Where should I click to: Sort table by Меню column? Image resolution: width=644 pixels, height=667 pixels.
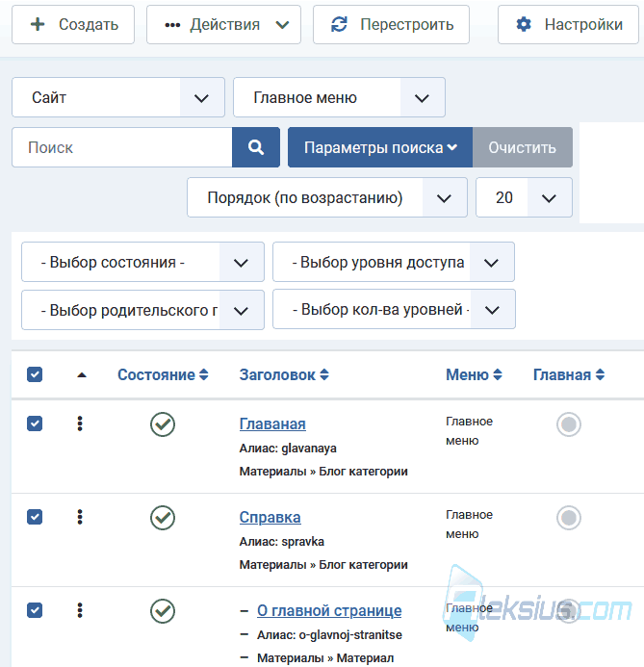pyautogui.click(x=474, y=374)
